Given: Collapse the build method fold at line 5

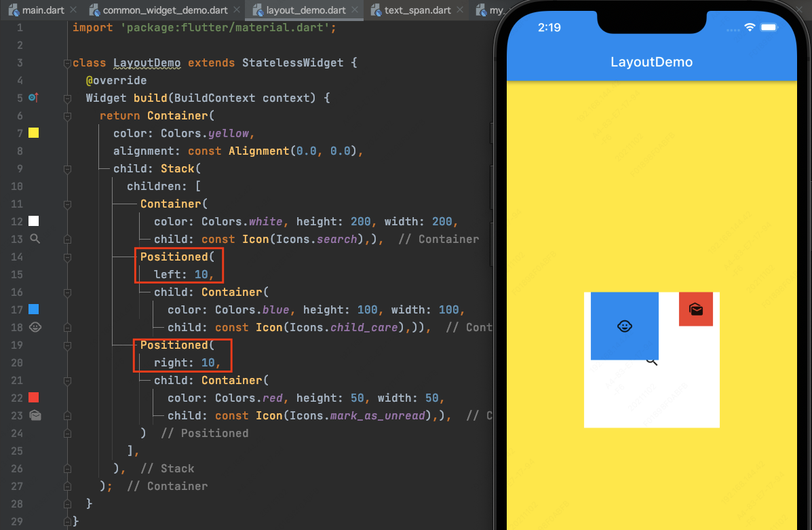Looking at the screenshot, I should coord(67,98).
